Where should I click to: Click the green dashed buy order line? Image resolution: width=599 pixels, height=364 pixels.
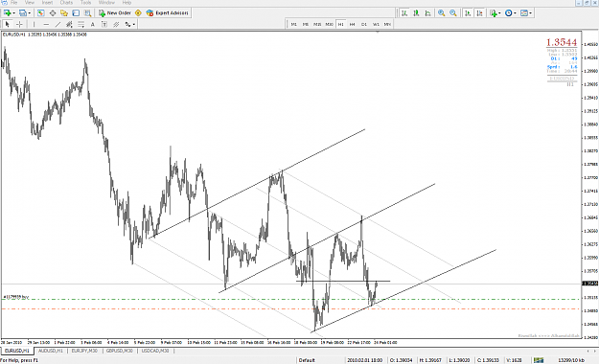(290, 299)
